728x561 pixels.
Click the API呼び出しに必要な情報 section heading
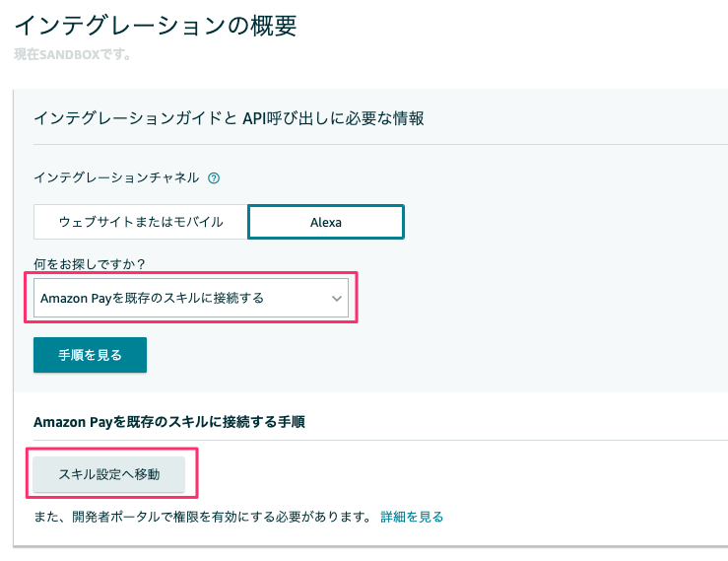pos(229,118)
